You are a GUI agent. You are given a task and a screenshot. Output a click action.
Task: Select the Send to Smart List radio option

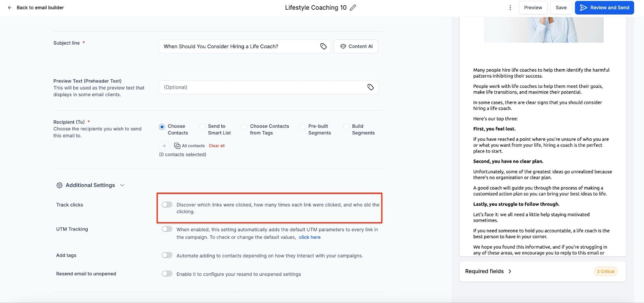[x=202, y=127]
